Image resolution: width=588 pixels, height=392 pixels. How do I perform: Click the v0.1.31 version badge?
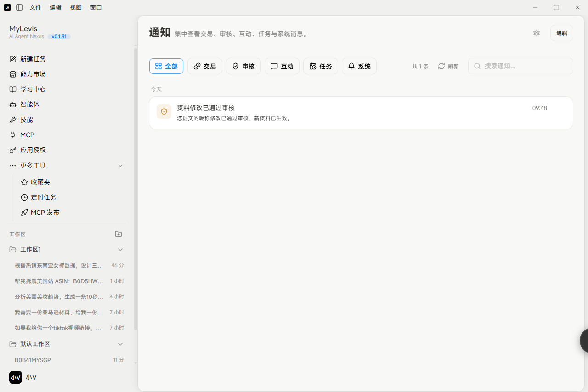(x=59, y=37)
